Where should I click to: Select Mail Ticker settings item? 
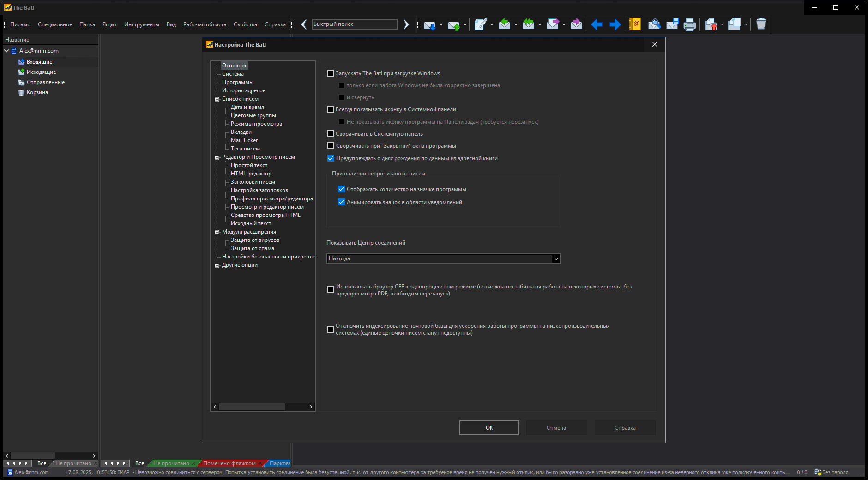(244, 140)
